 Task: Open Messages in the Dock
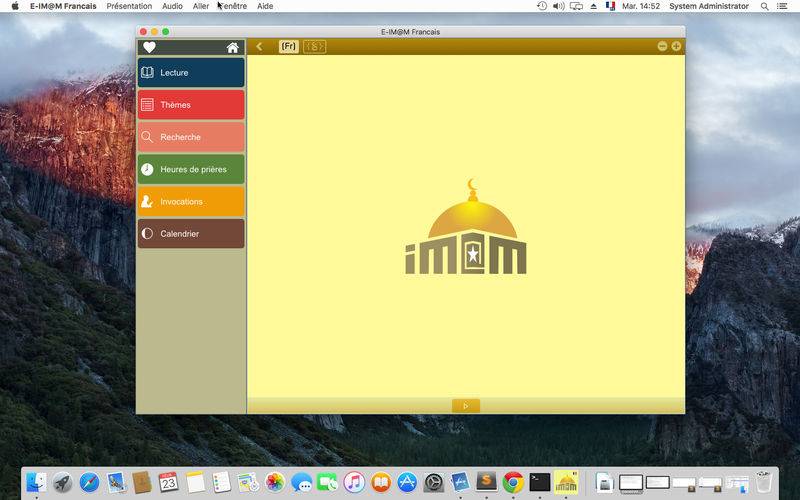301,482
